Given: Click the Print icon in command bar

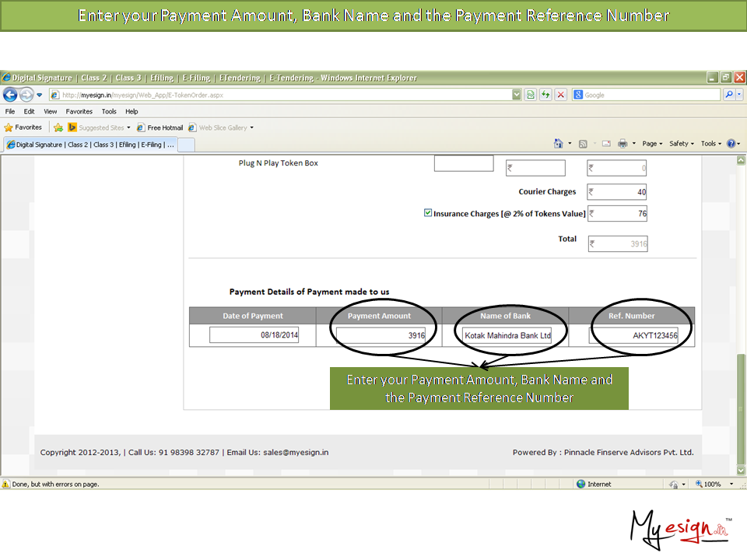Looking at the screenshot, I should [x=622, y=144].
